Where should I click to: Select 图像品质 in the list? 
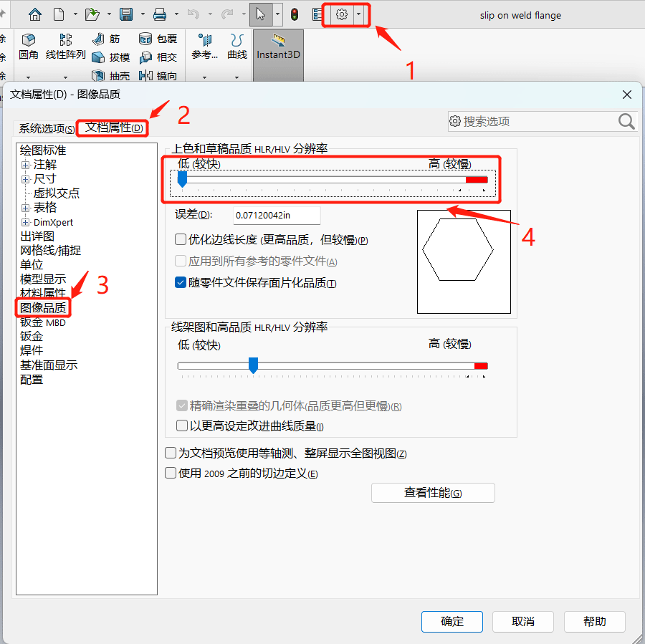coord(43,307)
